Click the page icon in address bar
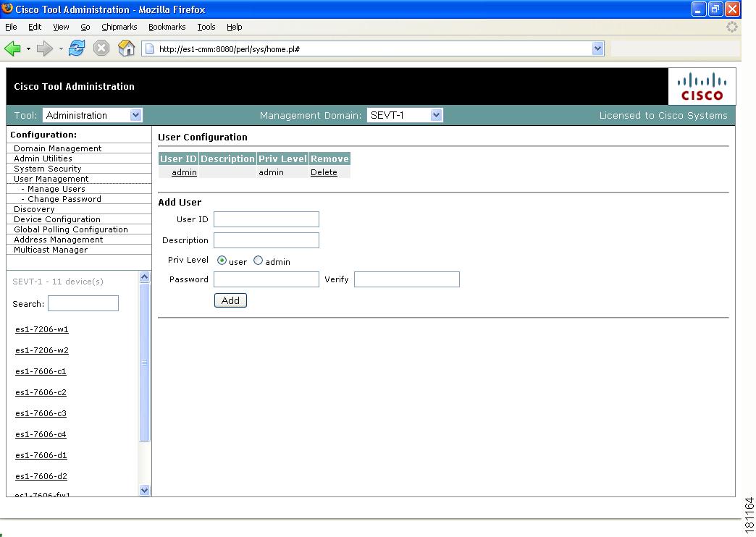756x537 pixels. click(x=149, y=48)
